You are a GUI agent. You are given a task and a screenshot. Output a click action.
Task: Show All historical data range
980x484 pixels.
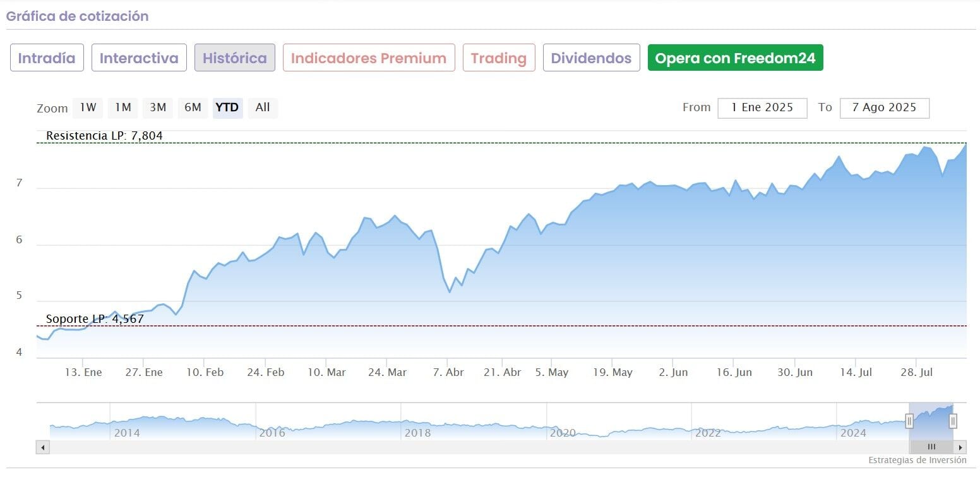pos(263,107)
